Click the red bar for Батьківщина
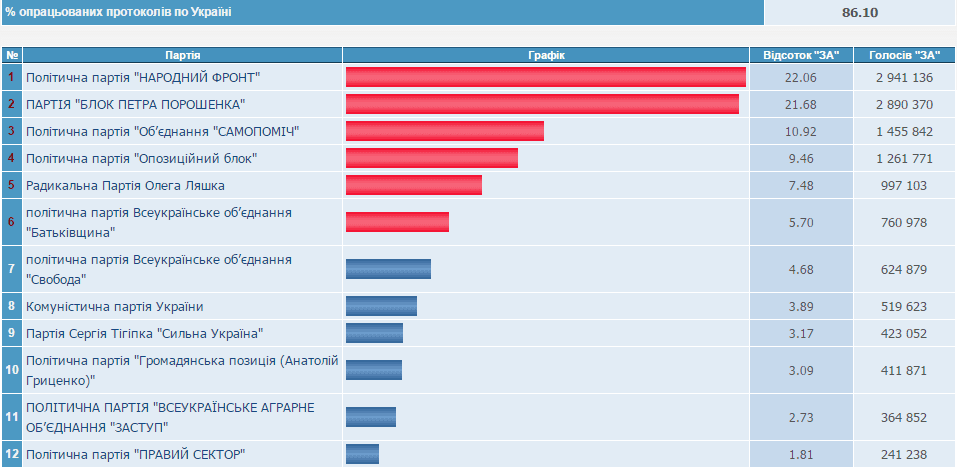The image size is (957, 467). click(x=397, y=222)
